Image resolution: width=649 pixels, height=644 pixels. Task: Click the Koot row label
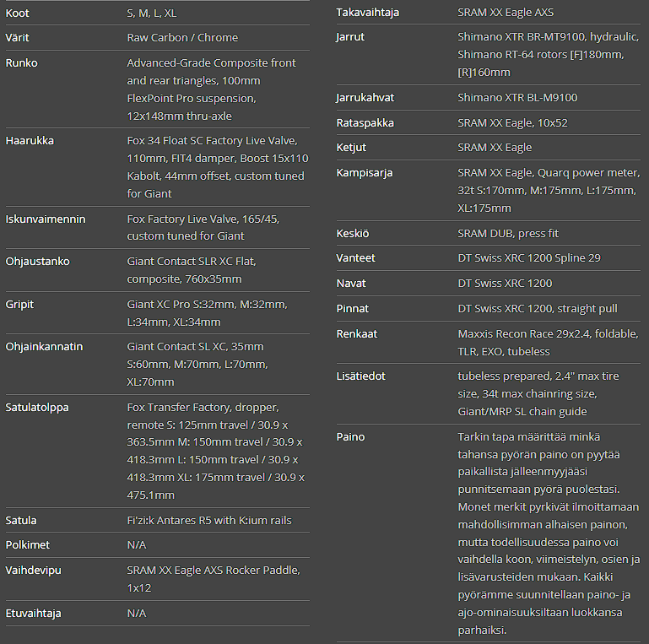[18, 13]
